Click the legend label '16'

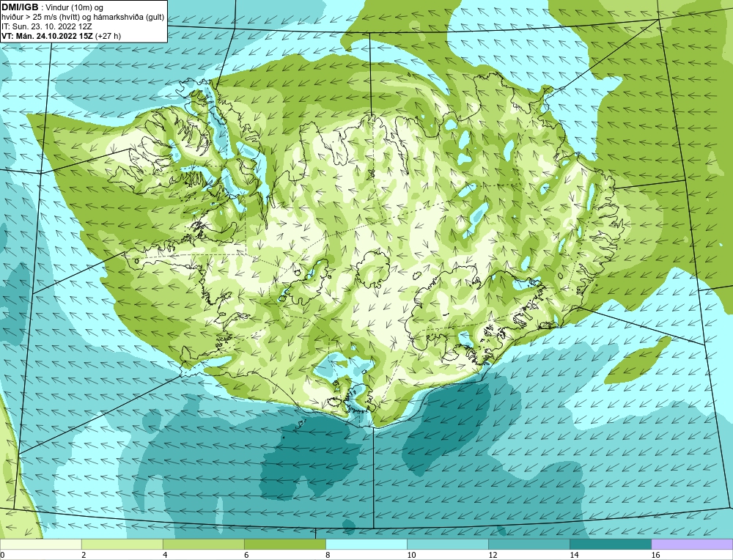click(x=655, y=555)
